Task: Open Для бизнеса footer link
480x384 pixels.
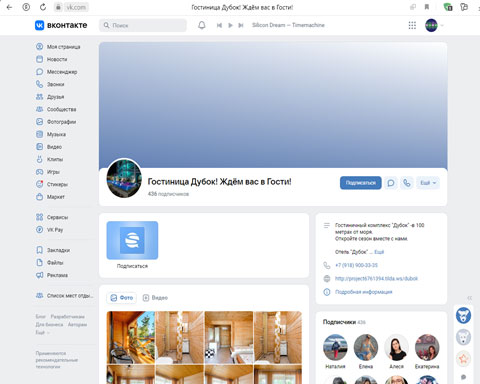Action: [49, 324]
